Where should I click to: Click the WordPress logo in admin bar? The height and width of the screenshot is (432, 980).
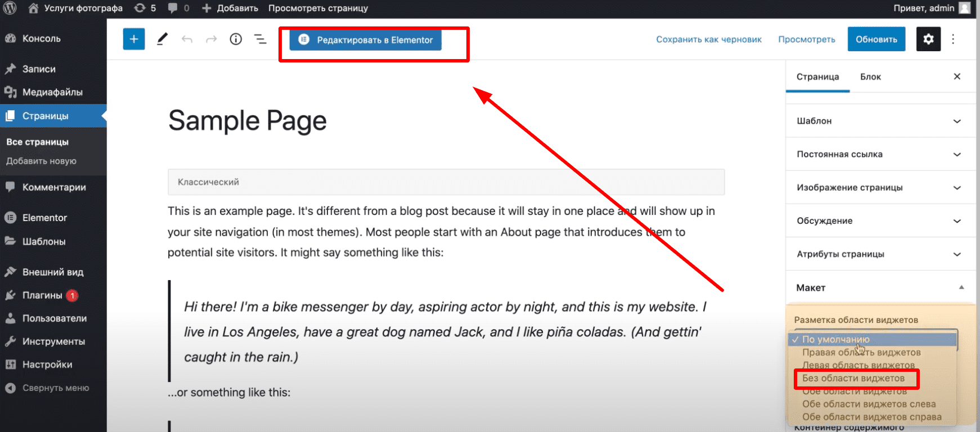tap(10, 8)
